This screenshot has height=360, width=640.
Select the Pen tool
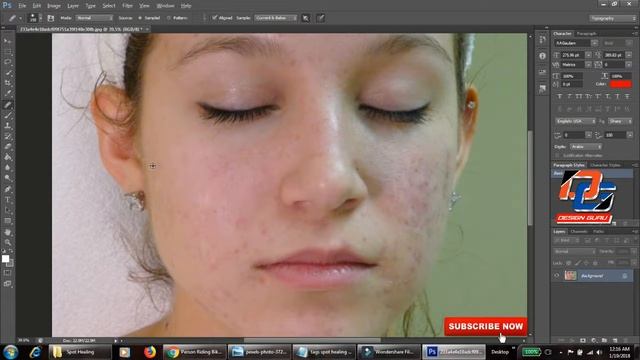(7, 189)
